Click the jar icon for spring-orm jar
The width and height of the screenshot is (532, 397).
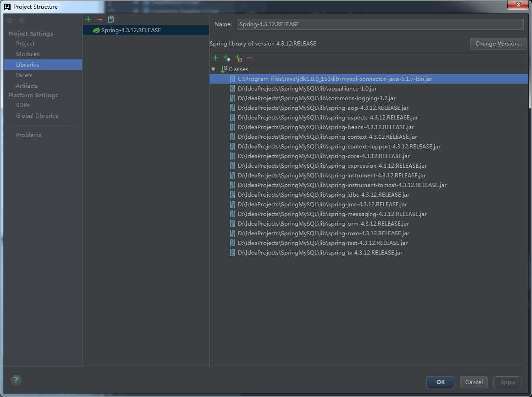coord(232,224)
